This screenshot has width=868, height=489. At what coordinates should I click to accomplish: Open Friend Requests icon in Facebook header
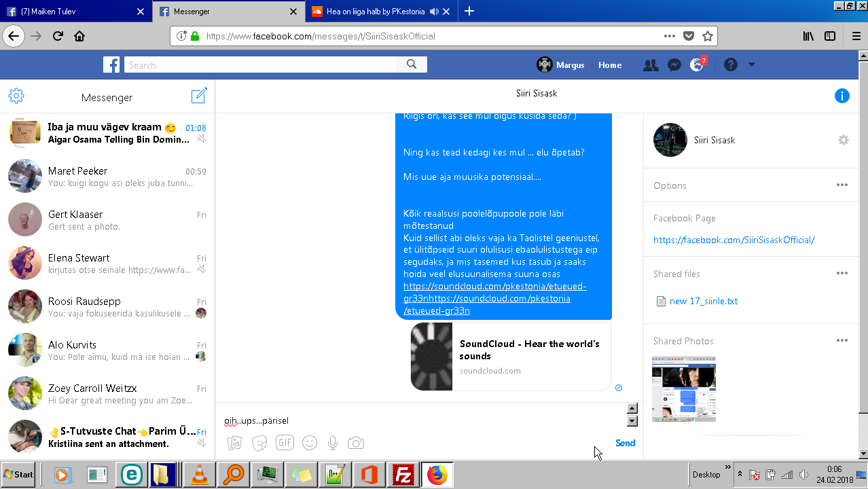point(651,65)
